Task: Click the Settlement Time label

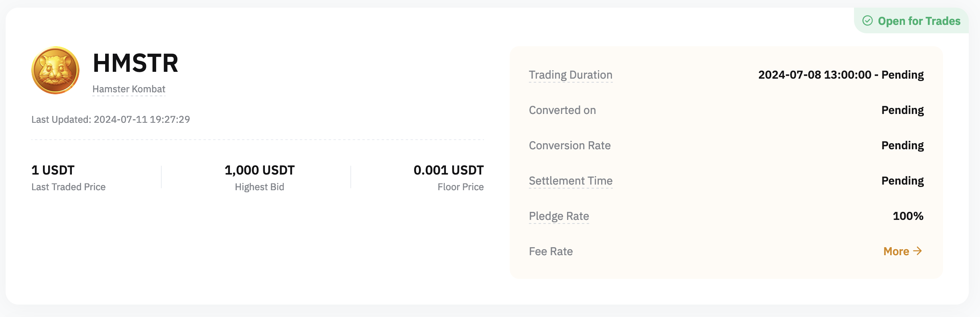Action: (x=570, y=181)
